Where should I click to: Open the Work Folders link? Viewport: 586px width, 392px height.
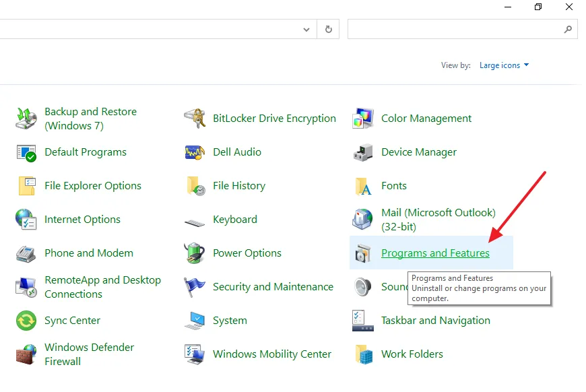point(412,354)
